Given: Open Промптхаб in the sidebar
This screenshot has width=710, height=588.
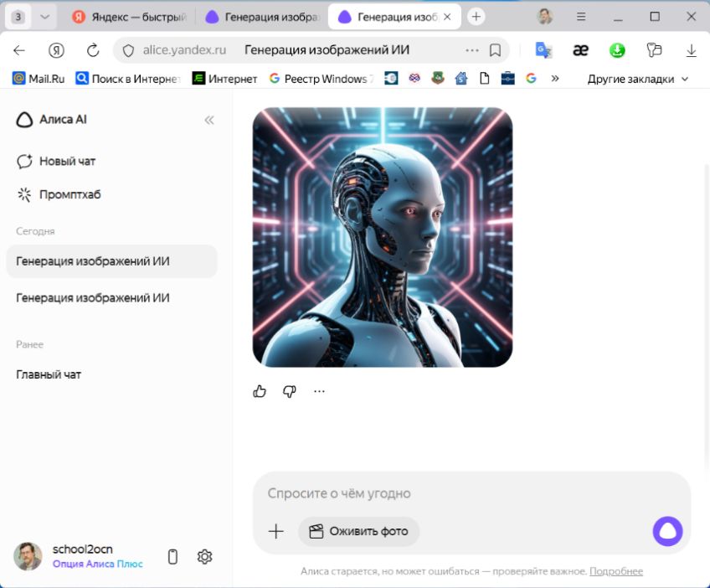Looking at the screenshot, I should [69, 194].
